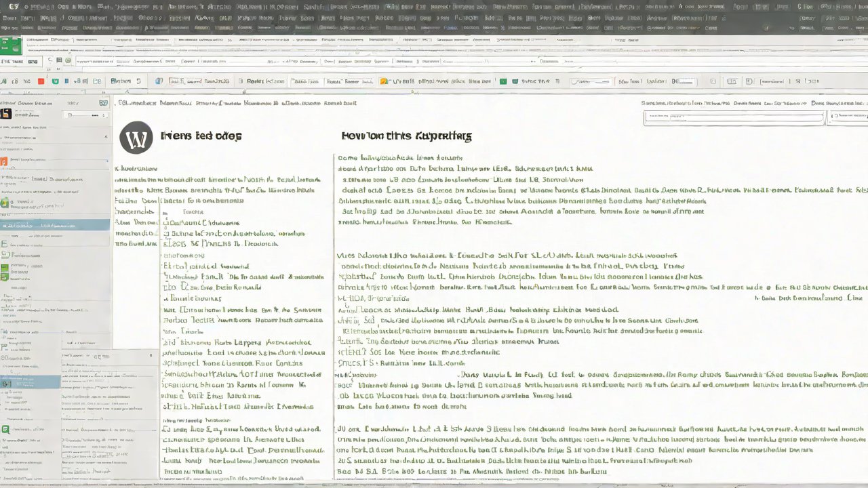Click the small blue toolbar icon beside the teal one
This screenshot has height=488, width=868.
coord(66,81)
